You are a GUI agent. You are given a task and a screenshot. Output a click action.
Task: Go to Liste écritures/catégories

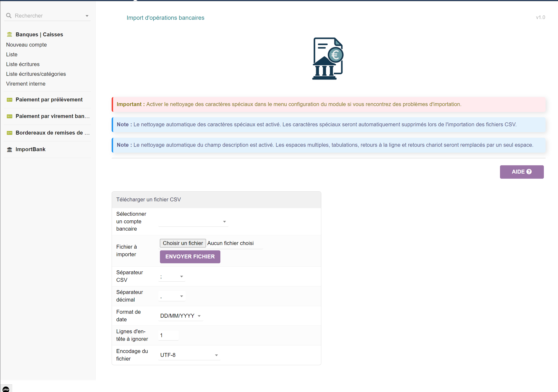(x=36, y=74)
